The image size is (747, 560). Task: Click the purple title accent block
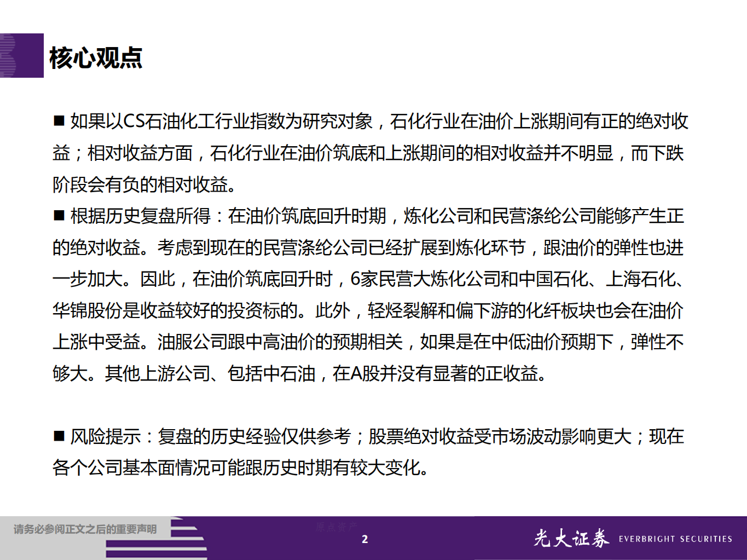tap(25, 56)
